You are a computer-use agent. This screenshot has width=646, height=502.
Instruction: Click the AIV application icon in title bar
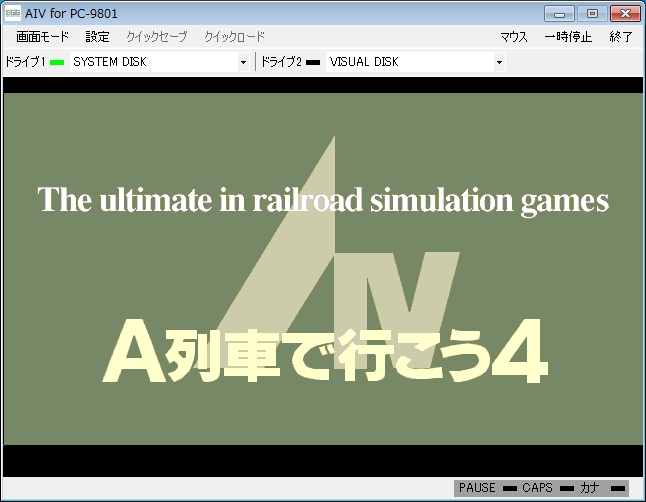tap(13, 14)
